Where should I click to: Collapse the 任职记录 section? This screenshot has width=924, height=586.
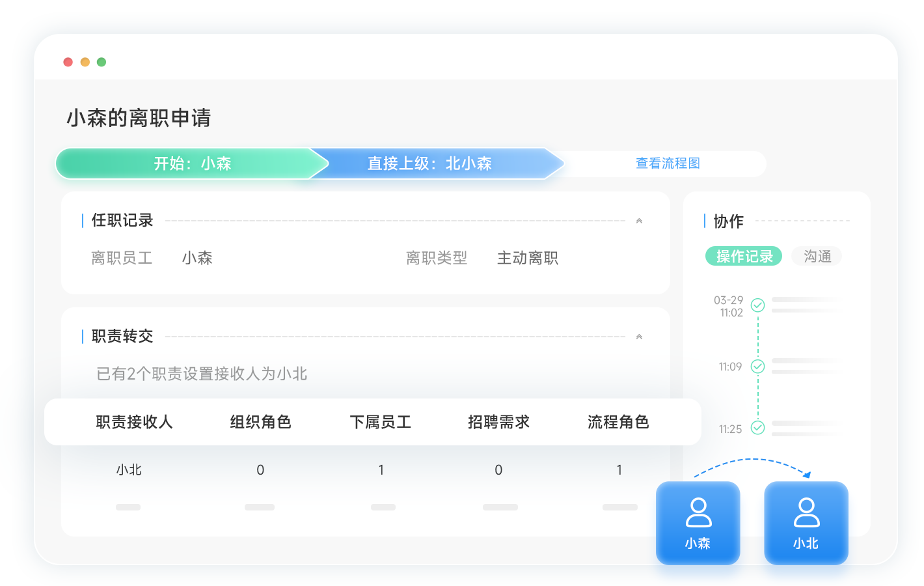pyautogui.click(x=639, y=221)
